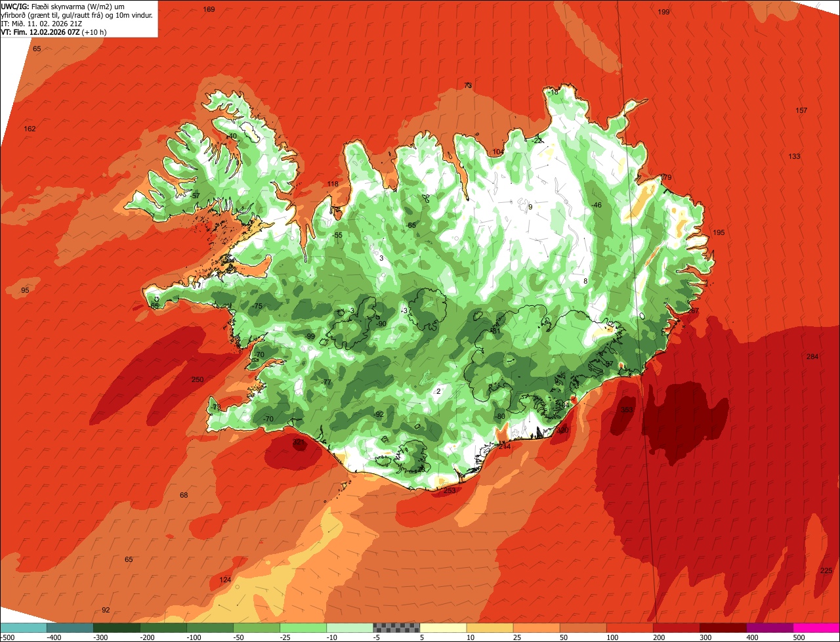Click the flux value -90
840x642 pixels.
click(381, 324)
